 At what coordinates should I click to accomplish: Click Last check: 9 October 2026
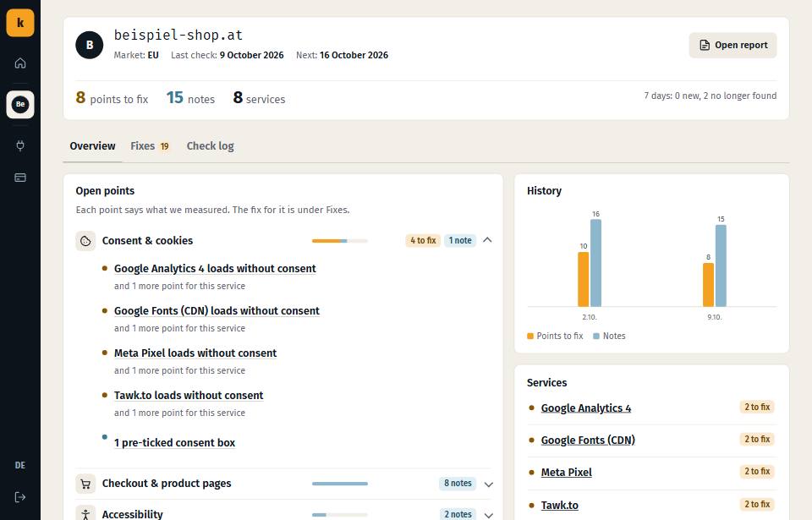pyautogui.click(x=228, y=55)
